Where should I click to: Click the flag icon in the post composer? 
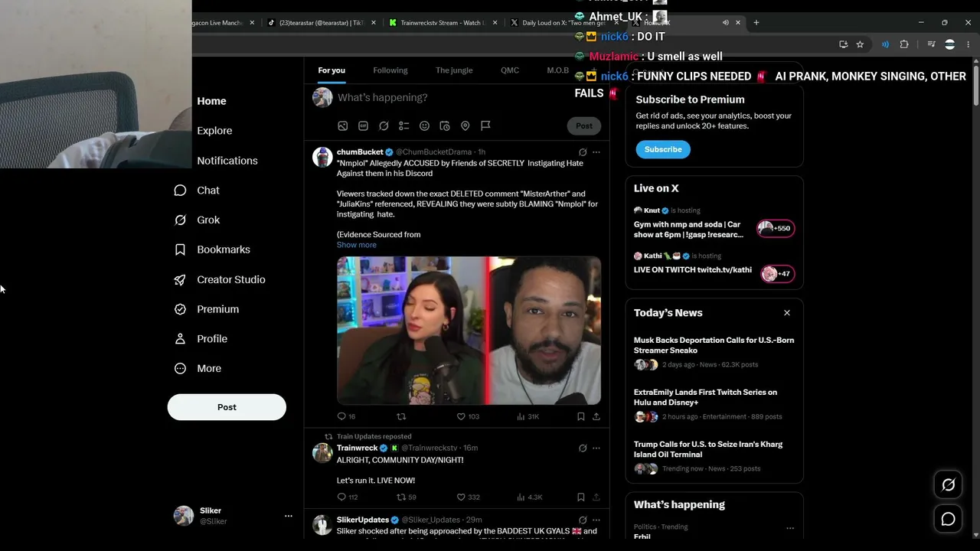point(485,126)
